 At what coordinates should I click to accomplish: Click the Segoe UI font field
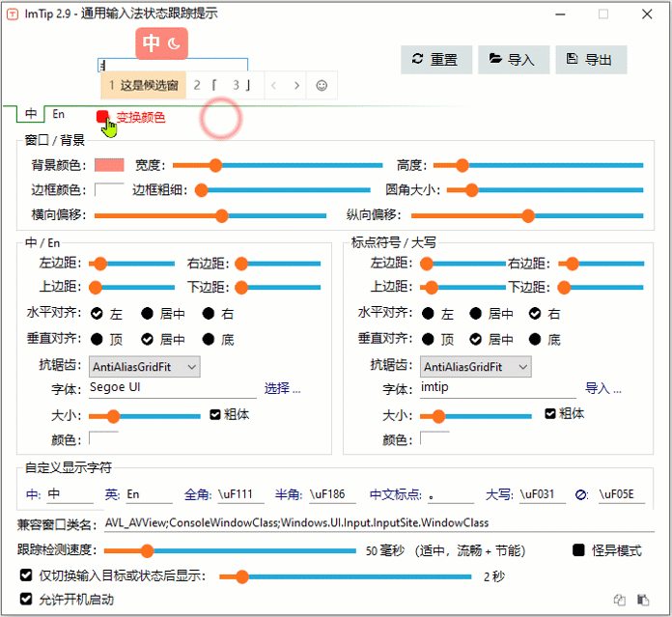pyautogui.click(x=173, y=388)
